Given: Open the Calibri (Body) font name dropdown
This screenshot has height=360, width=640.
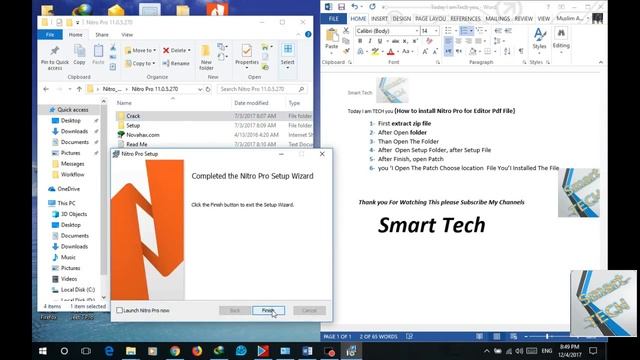Looking at the screenshot, I should [x=417, y=31].
